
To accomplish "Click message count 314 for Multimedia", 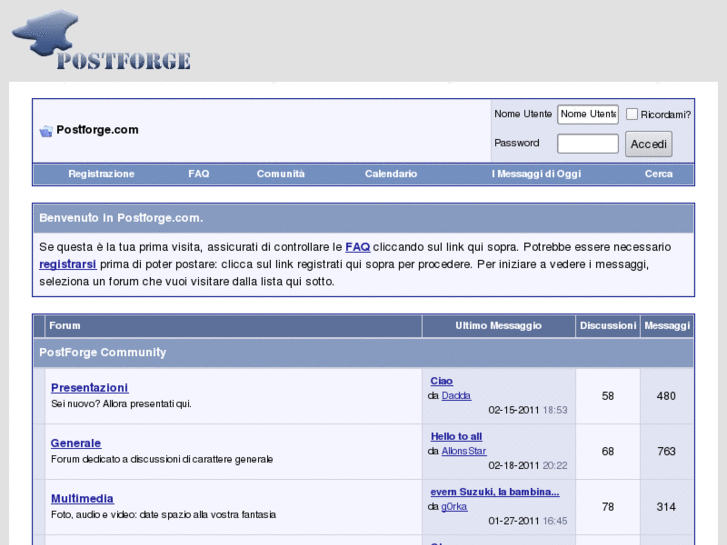I will point(666,507).
